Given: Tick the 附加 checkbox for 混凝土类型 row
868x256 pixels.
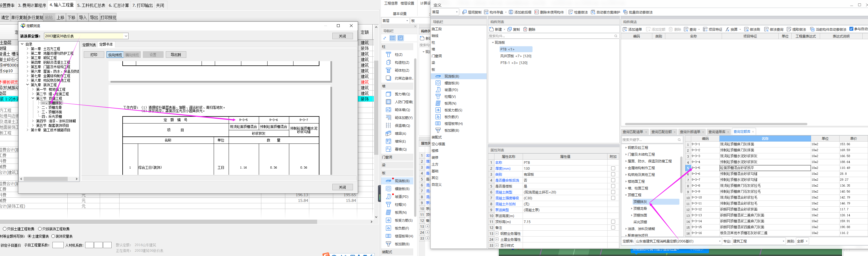Looking at the screenshot, I should [x=613, y=192].
